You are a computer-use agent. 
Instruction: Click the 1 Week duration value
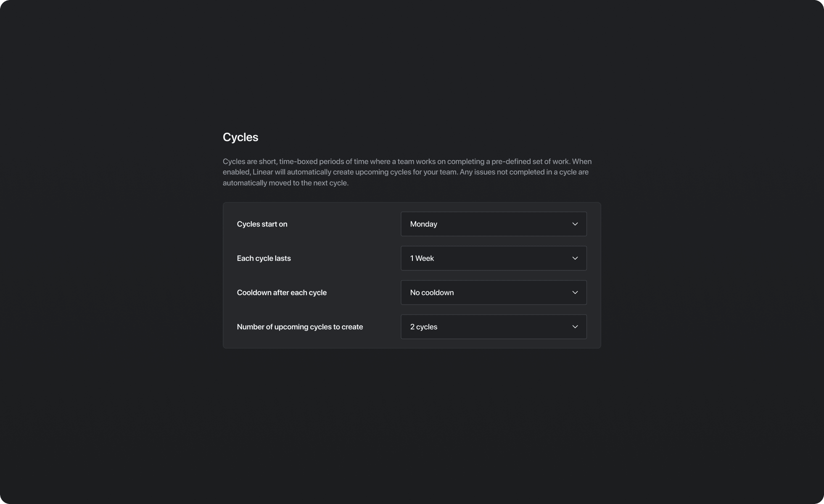pyautogui.click(x=422, y=258)
